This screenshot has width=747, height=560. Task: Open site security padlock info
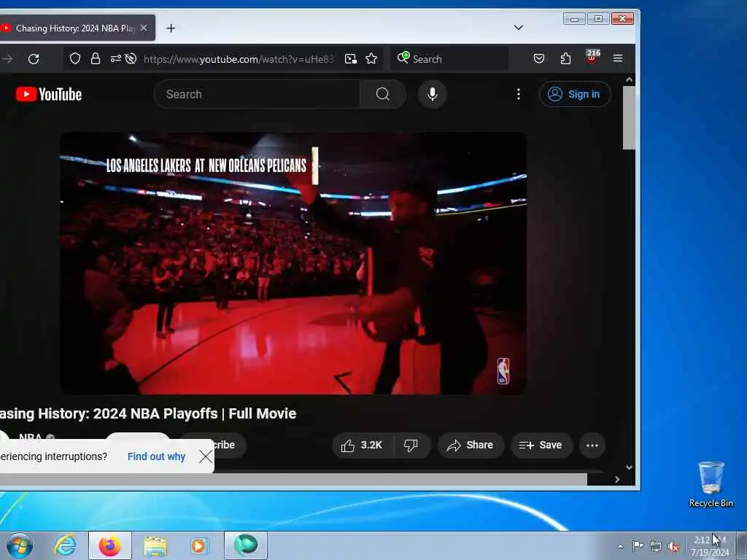click(x=96, y=58)
